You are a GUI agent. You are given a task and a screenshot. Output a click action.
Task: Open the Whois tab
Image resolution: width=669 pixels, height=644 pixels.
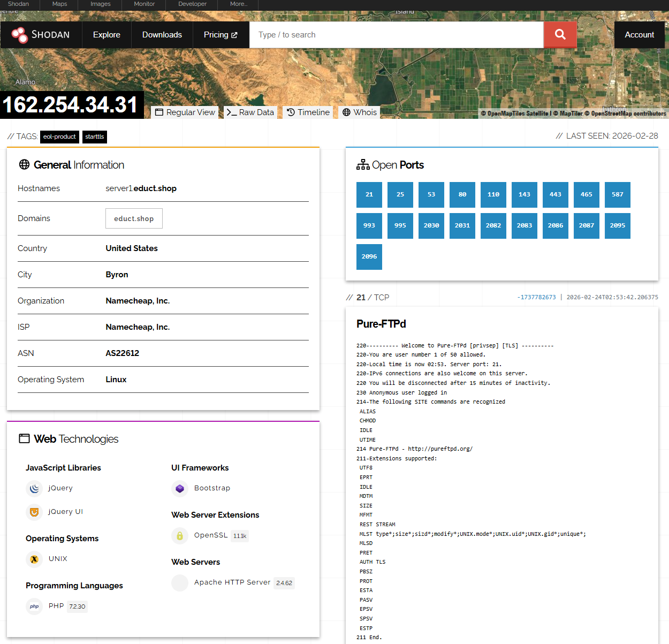pos(359,112)
